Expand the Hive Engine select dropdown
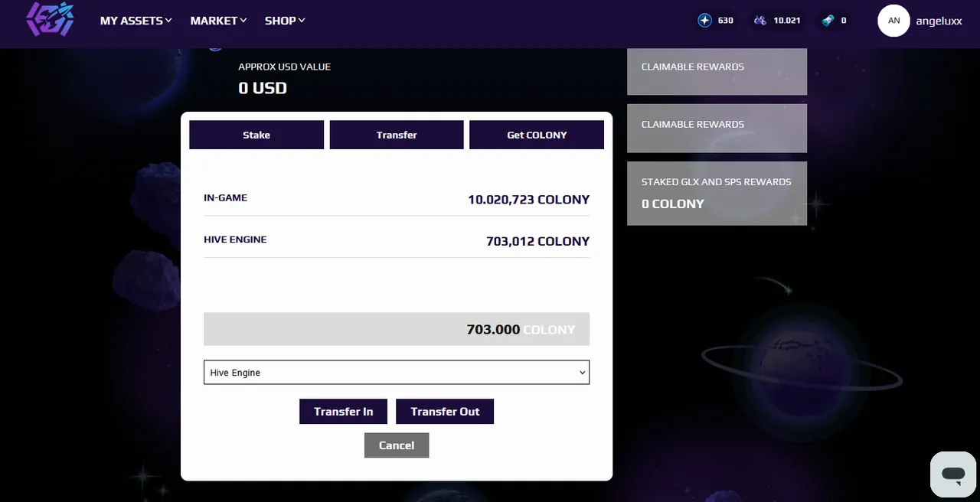The width and height of the screenshot is (980, 502). click(397, 373)
